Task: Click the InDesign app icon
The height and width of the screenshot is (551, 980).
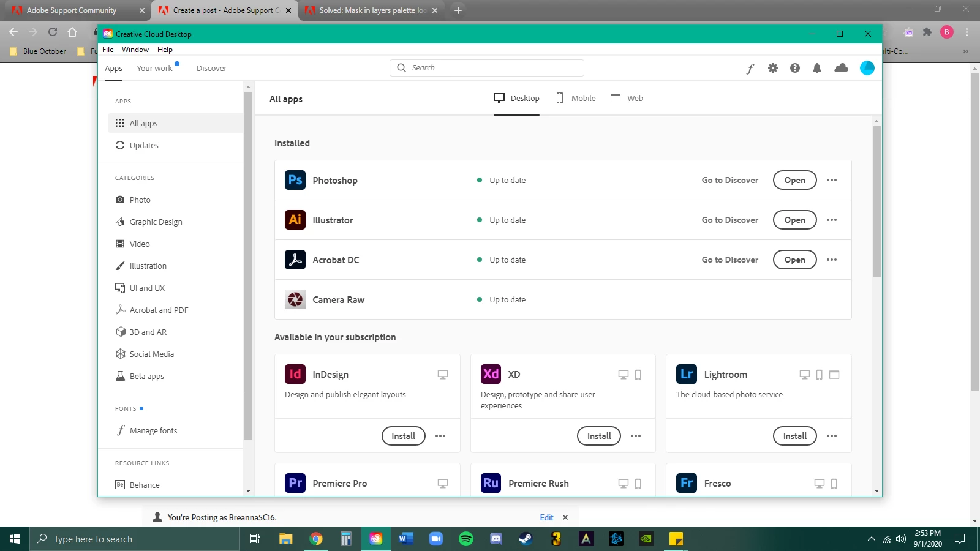Action: pos(295,374)
